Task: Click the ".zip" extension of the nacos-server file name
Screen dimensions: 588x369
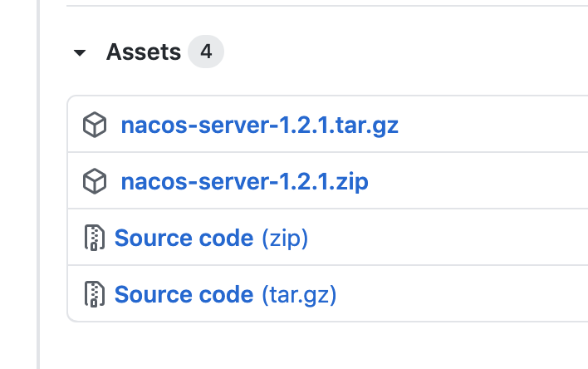Action: tap(350, 182)
